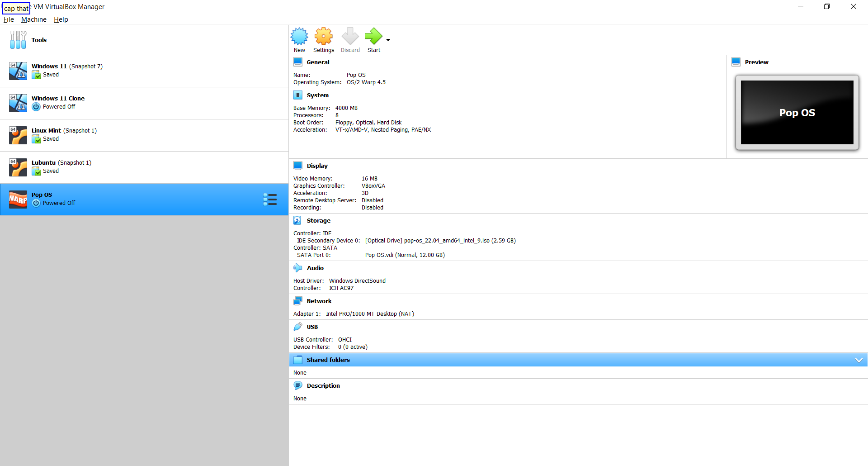Open the General settings heading link
The image size is (868, 466).
318,62
